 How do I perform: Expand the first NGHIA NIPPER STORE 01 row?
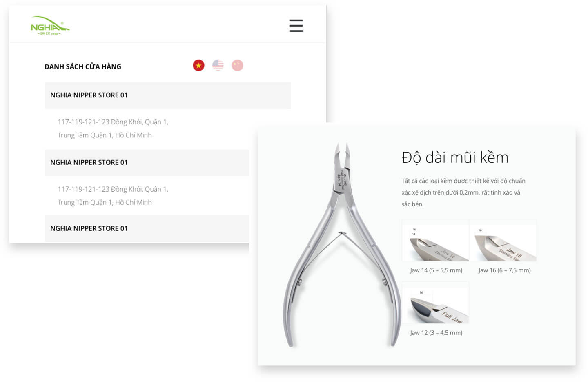168,95
